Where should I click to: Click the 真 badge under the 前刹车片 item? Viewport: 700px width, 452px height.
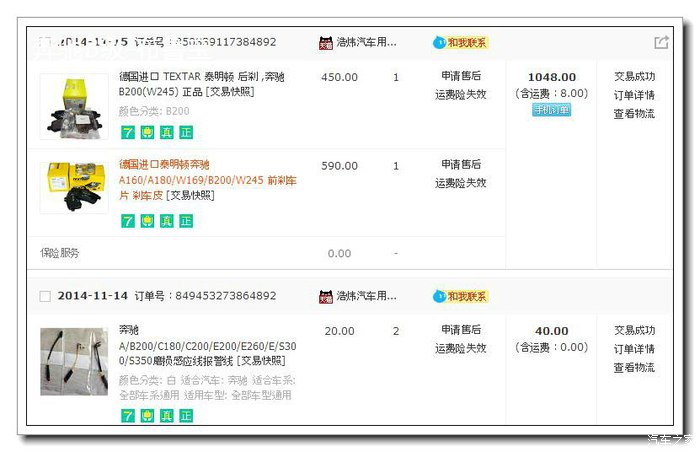coord(166,221)
